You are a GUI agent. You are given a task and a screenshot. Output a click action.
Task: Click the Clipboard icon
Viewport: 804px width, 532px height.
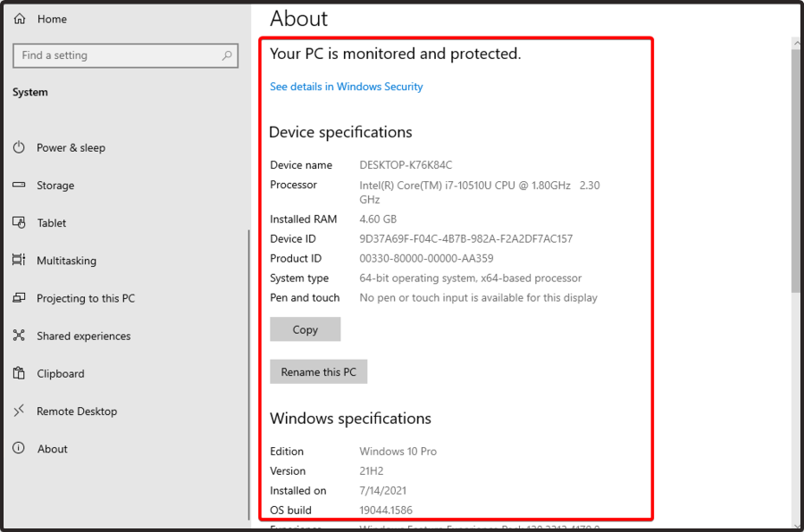tap(19, 373)
